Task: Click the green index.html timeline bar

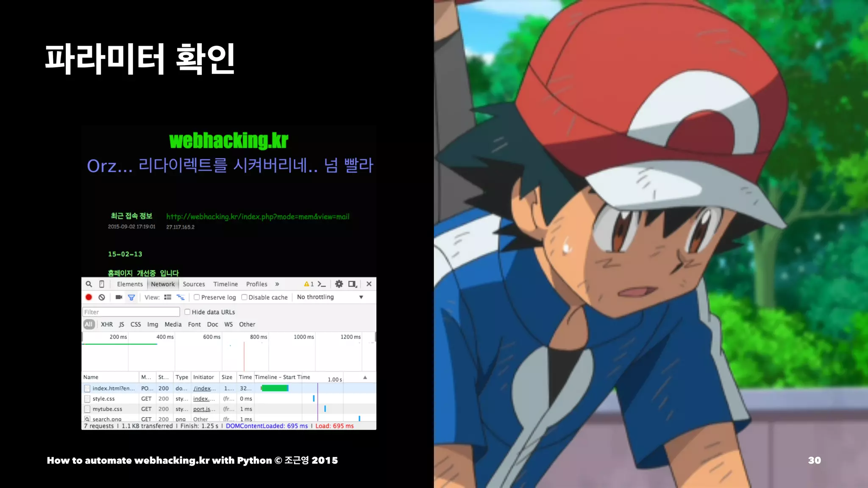Action: [x=275, y=388]
